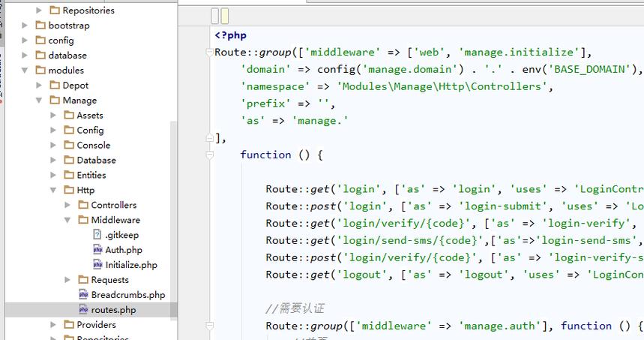Select the Config folder under Manage
The width and height of the screenshot is (644, 340).
click(x=91, y=131)
